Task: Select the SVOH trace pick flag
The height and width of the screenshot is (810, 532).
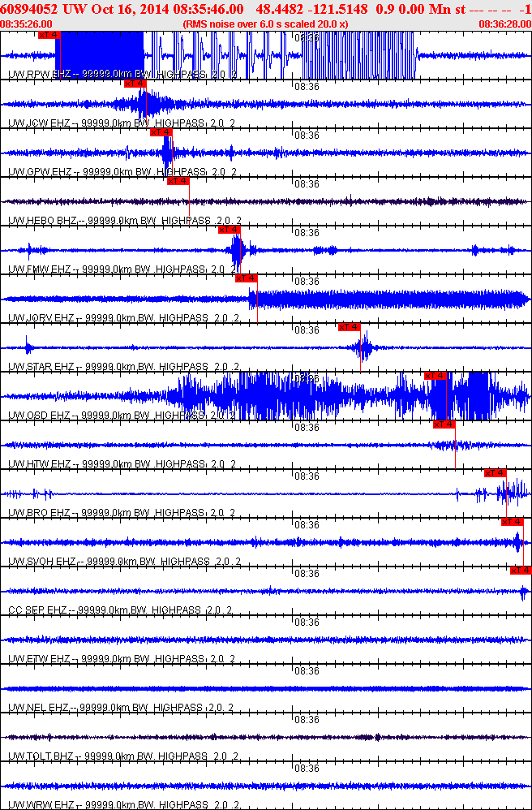Action: tap(513, 522)
